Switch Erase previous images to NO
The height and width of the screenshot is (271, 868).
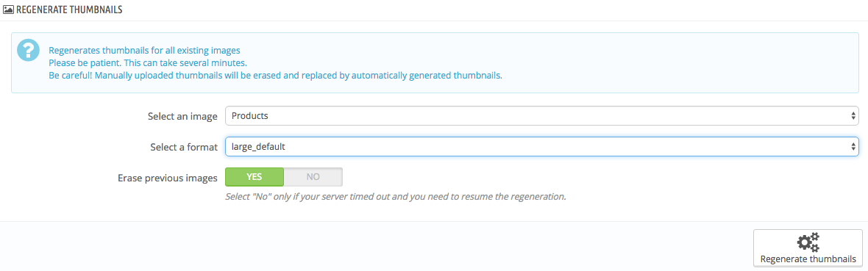[313, 177]
